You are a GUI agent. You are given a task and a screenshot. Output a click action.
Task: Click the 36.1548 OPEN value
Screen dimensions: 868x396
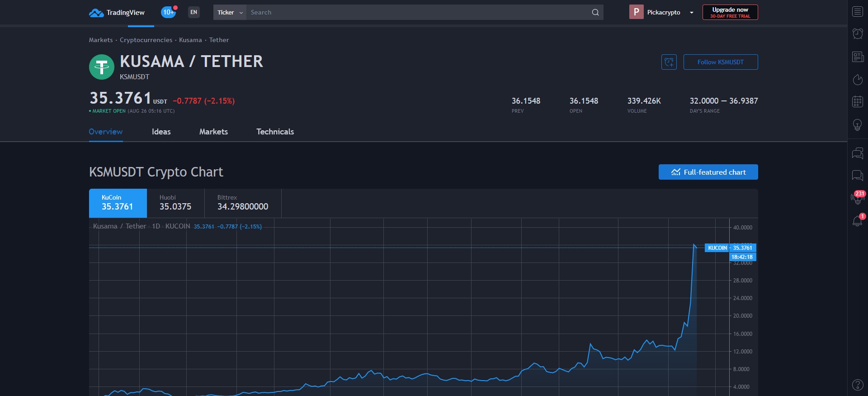coord(584,101)
